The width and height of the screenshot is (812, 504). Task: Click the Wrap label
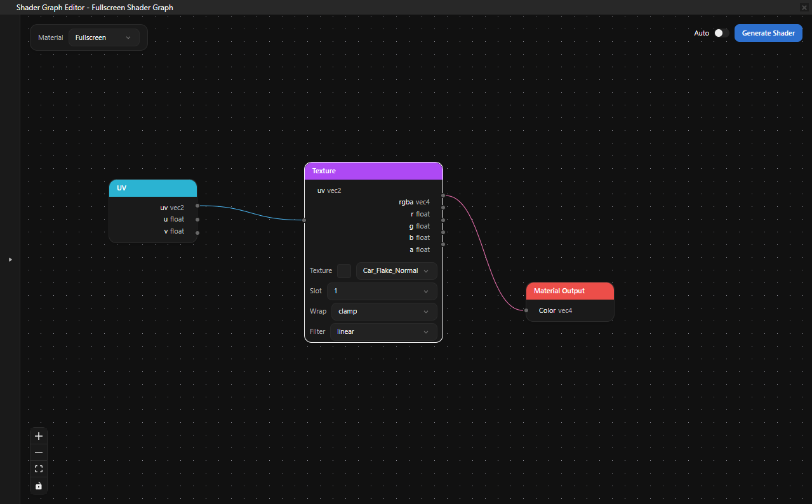(318, 311)
